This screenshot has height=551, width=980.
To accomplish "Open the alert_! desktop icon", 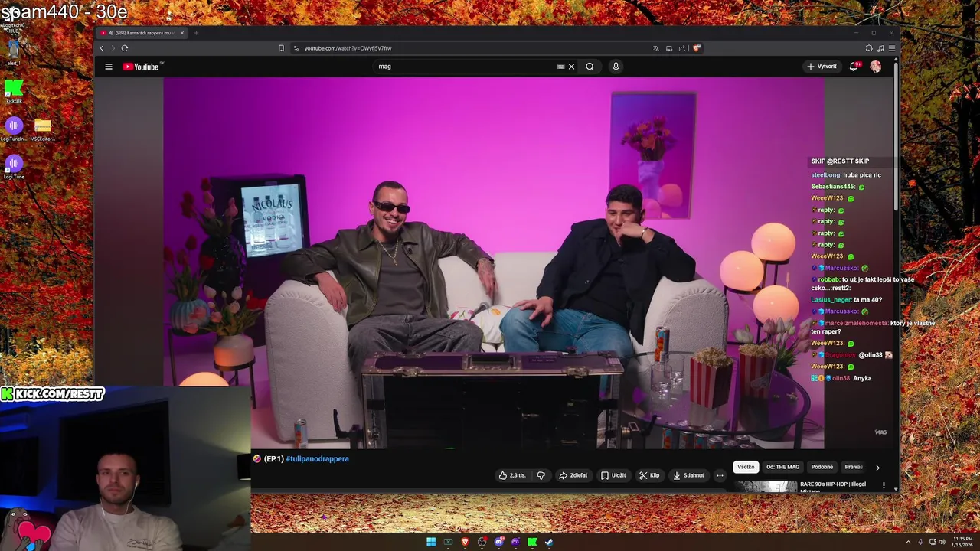I will [x=13, y=54].
